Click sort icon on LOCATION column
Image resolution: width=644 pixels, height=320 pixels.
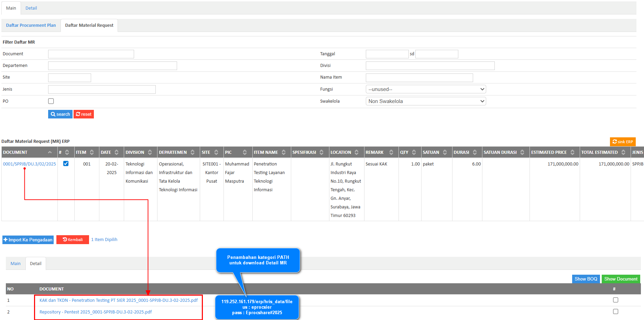[357, 152]
